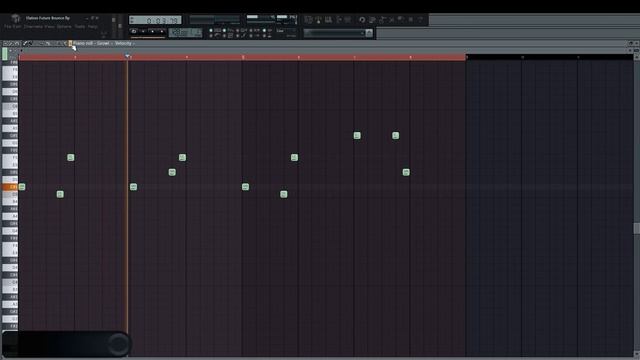Open the Channels menu

click(33, 27)
